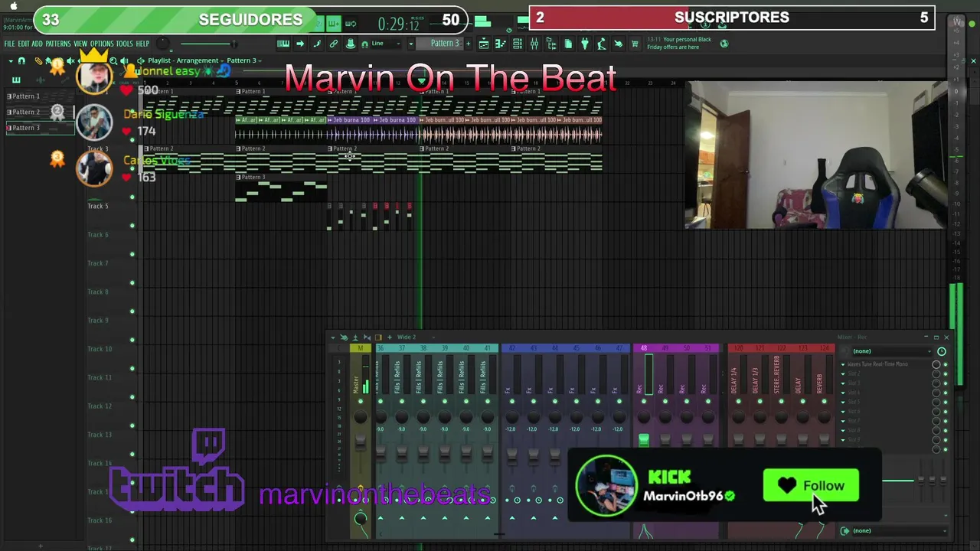
Task: Open the playlist options arrow menu
Action: pyautogui.click(x=11, y=60)
